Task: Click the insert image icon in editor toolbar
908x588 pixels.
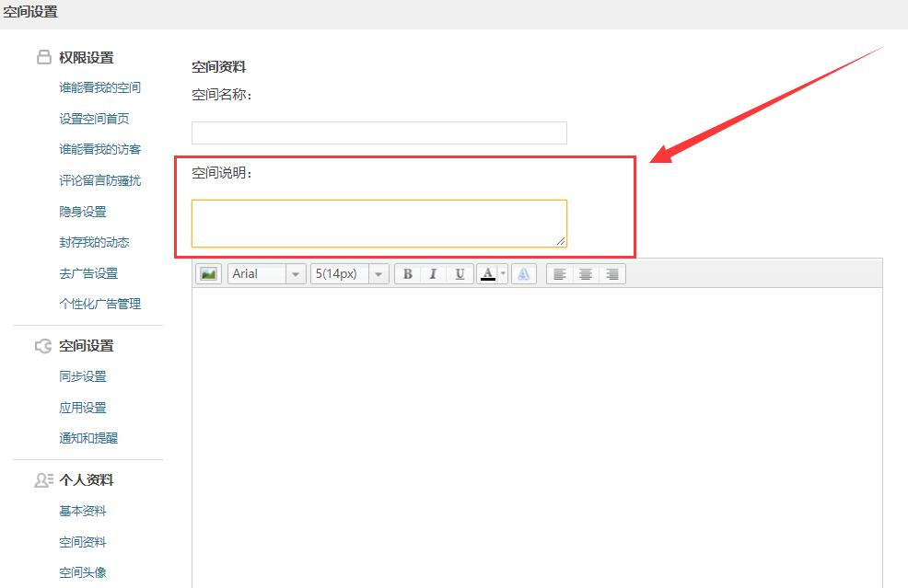Action: [208, 273]
